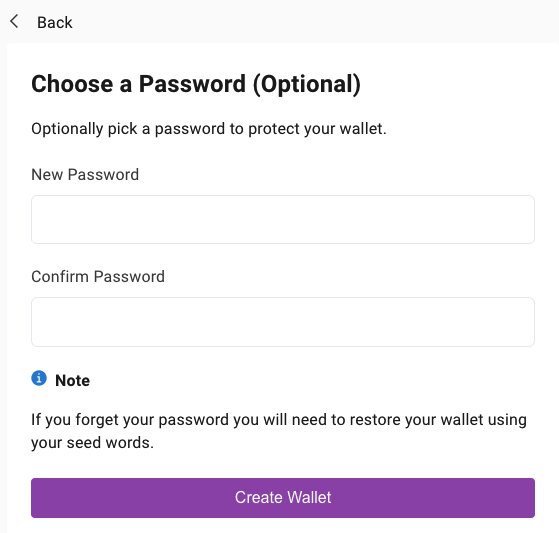This screenshot has width=559, height=533.
Task: Click the Choose a Password (Optional) heading
Action: pos(196,84)
